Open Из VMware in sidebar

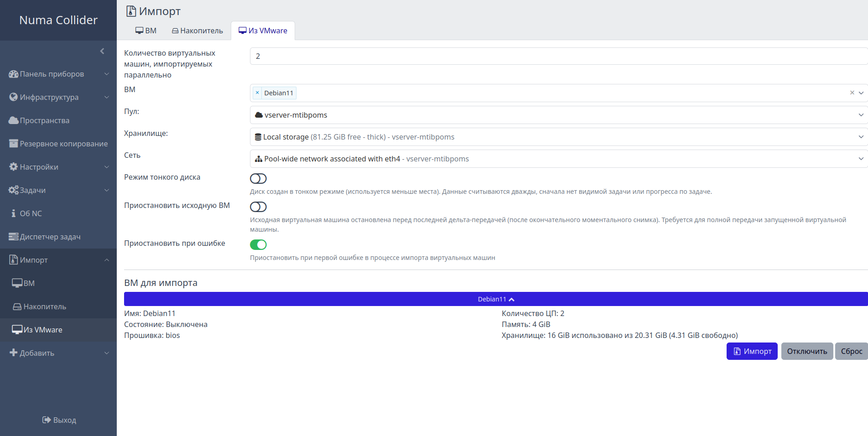pos(58,330)
